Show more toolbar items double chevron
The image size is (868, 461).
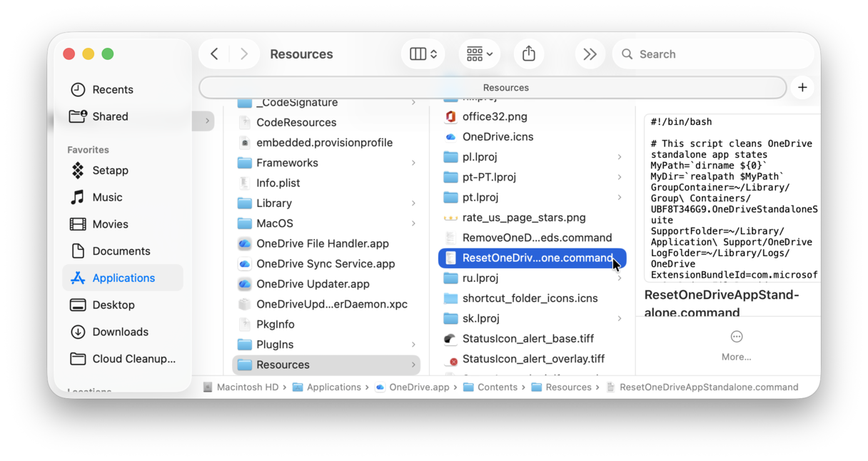(590, 54)
